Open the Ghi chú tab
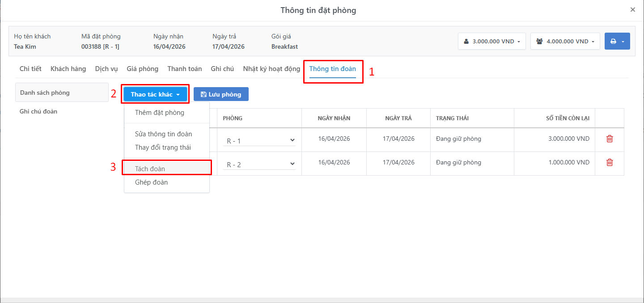644x303 pixels. (x=222, y=69)
